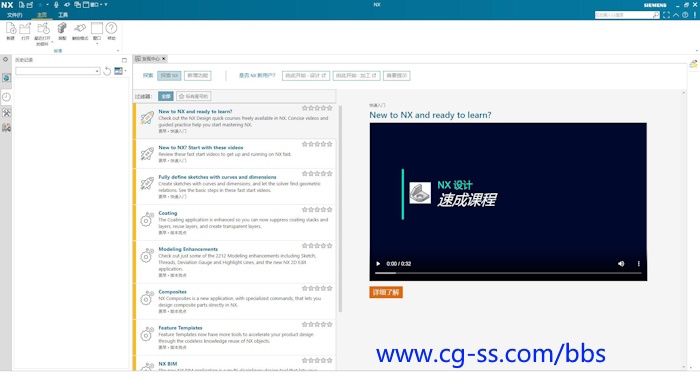Click the New file icon in ribbon
700x378 pixels.
11,29
